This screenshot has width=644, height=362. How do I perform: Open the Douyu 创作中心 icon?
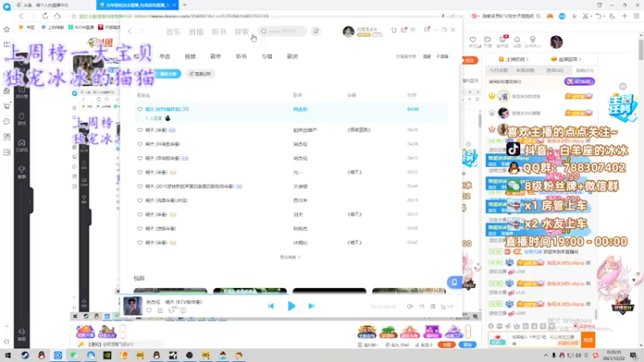click(x=533, y=41)
